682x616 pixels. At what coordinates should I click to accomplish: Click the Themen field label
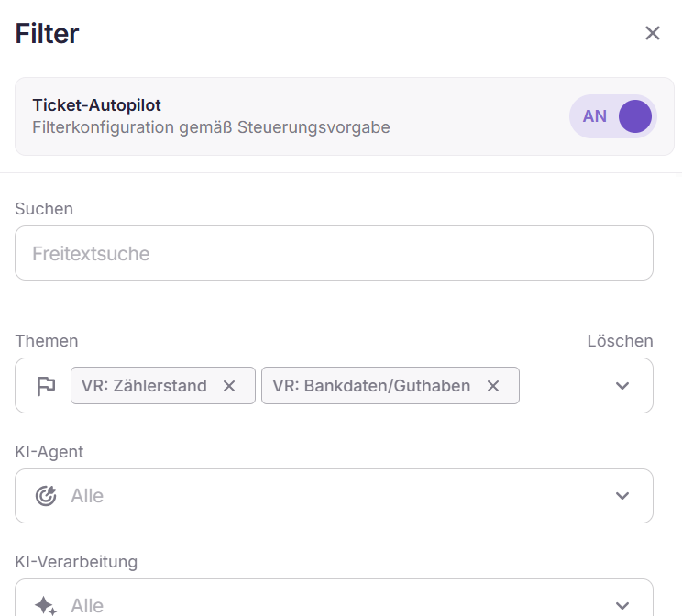pyautogui.click(x=47, y=341)
